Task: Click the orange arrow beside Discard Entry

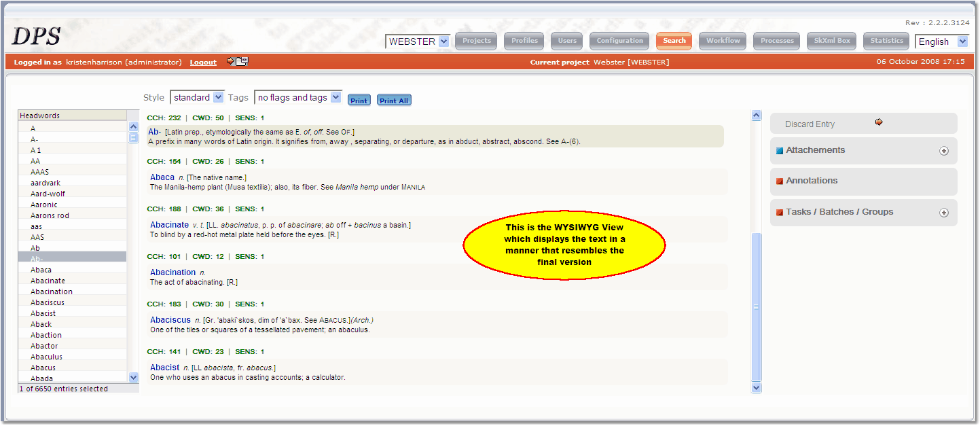Action: pyautogui.click(x=879, y=122)
